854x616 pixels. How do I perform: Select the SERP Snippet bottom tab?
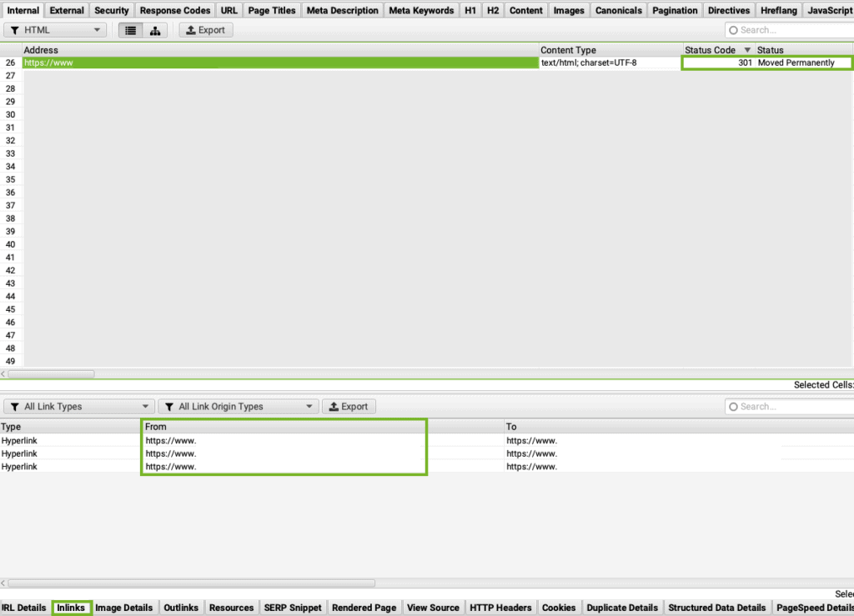pos(293,608)
